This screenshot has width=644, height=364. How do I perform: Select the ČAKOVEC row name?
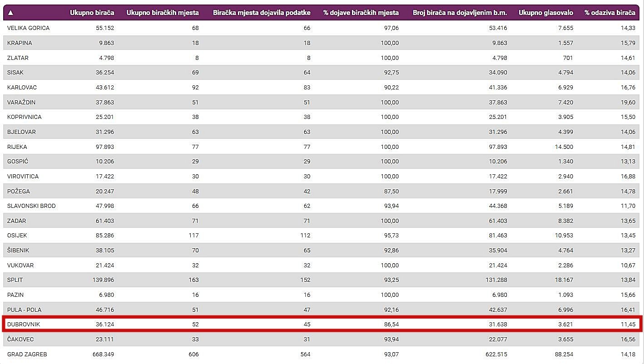pyautogui.click(x=20, y=339)
